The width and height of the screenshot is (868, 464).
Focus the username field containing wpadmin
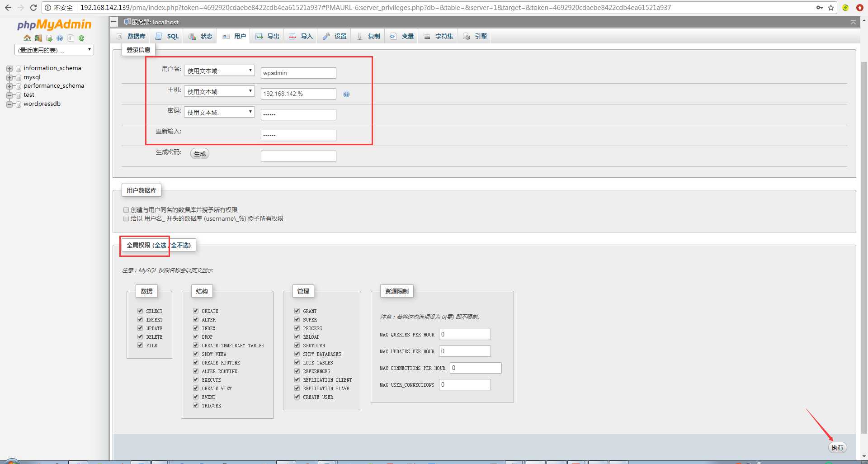298,73
